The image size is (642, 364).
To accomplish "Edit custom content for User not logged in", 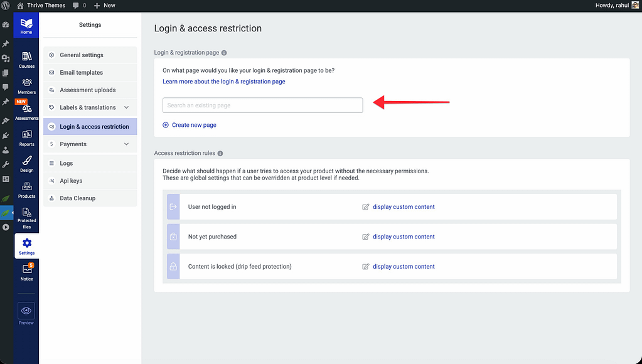I will (403, 207).
